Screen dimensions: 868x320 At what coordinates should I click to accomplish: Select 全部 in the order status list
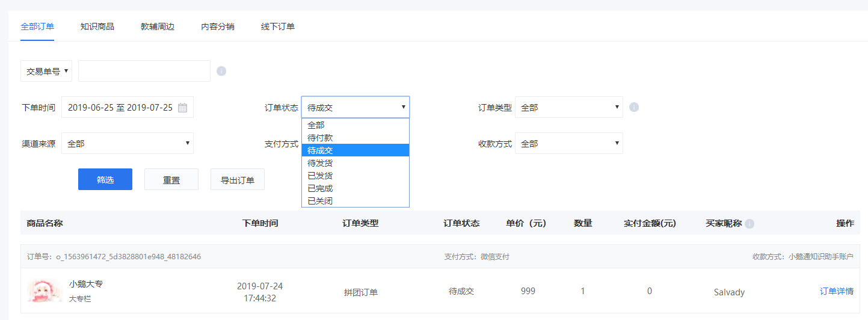[356, 125]
